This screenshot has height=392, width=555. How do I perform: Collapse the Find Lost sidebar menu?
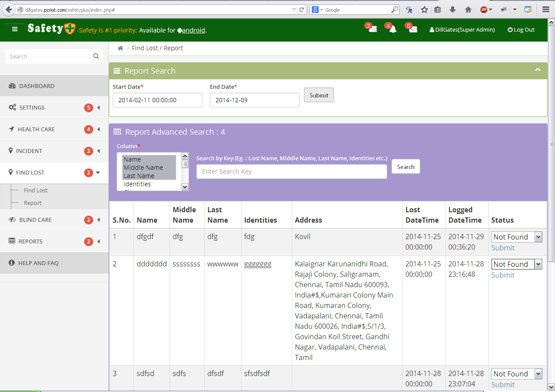click(54, 172)
